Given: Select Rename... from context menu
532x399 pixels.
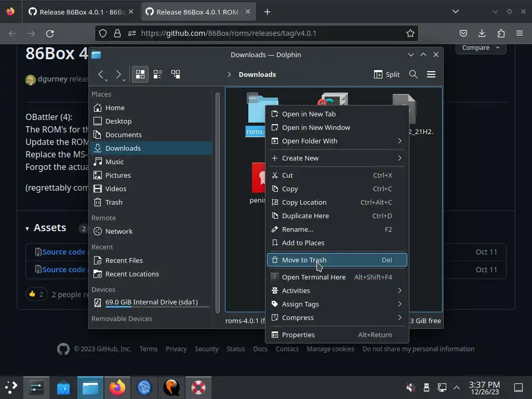Looking at the screenshot, I should pos(337,229).
